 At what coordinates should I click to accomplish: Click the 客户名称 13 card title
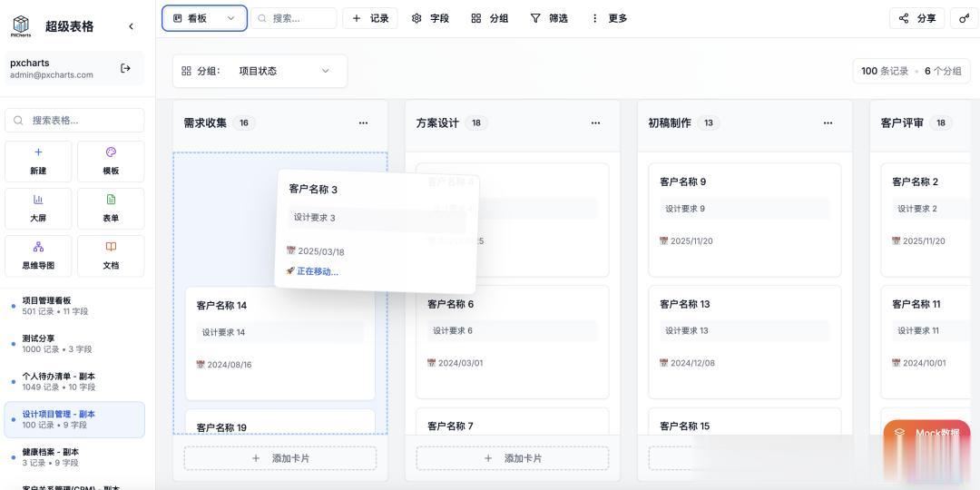685,304
